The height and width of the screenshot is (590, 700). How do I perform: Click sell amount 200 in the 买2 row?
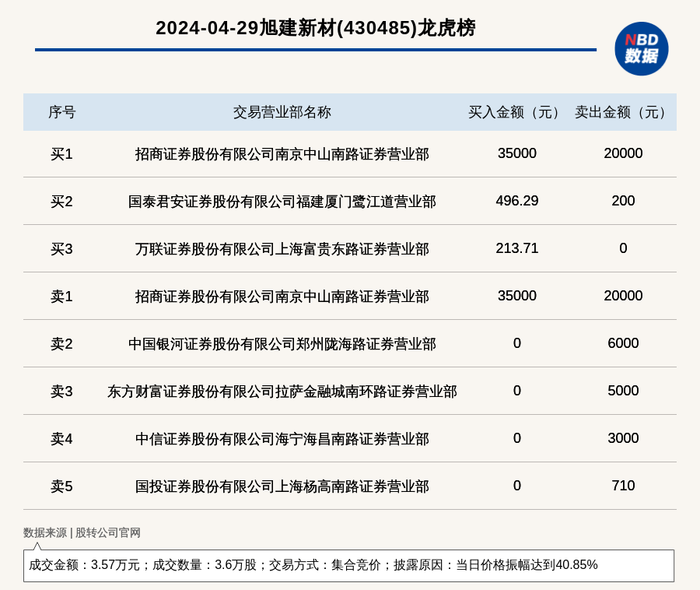[x=623, y=201]
